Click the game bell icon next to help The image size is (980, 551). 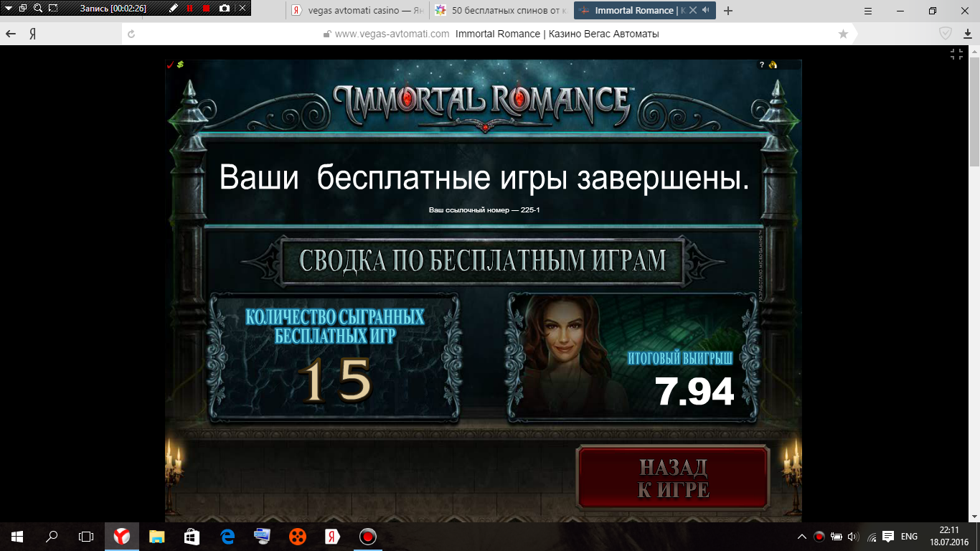pyautogui.click(x=773, y=65)
